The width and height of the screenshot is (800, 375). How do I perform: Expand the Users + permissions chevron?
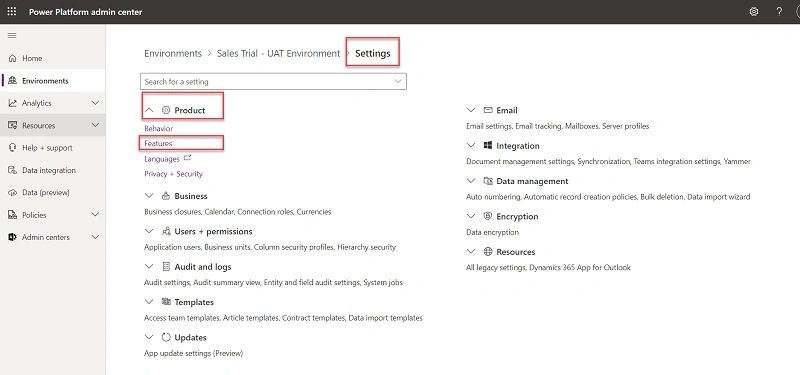(x=149, y=231)
